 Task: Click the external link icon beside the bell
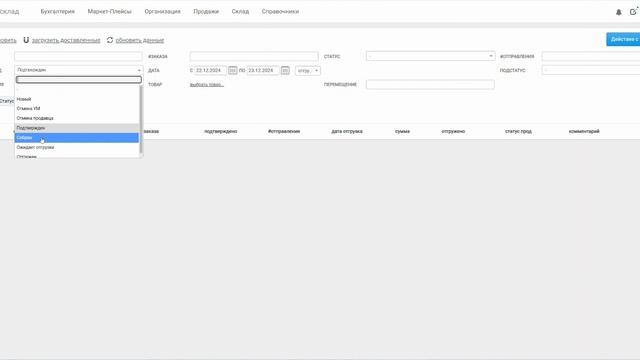[633, 12]
